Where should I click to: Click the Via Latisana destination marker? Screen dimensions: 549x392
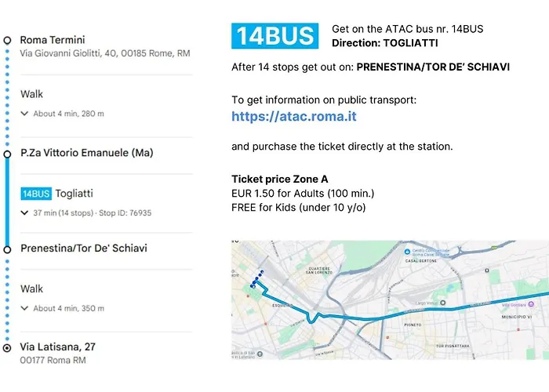click(x=7, y=347)
